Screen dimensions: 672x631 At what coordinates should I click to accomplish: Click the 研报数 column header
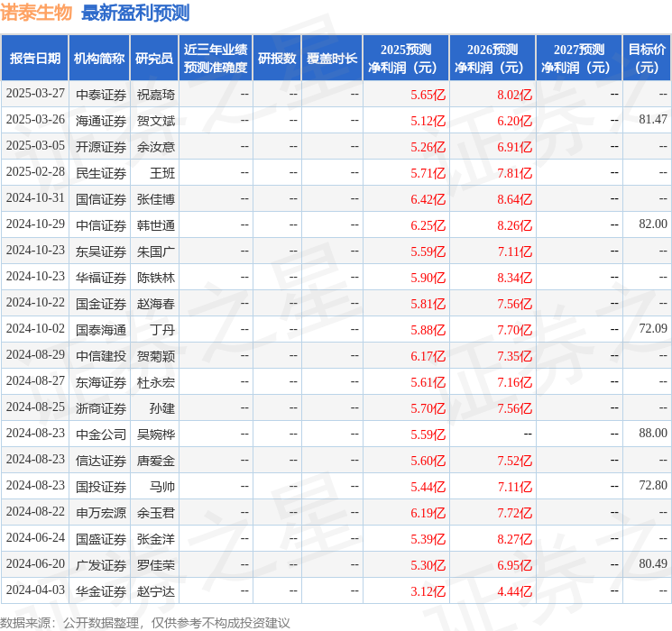pyautogui.click(x=277, y=59)
